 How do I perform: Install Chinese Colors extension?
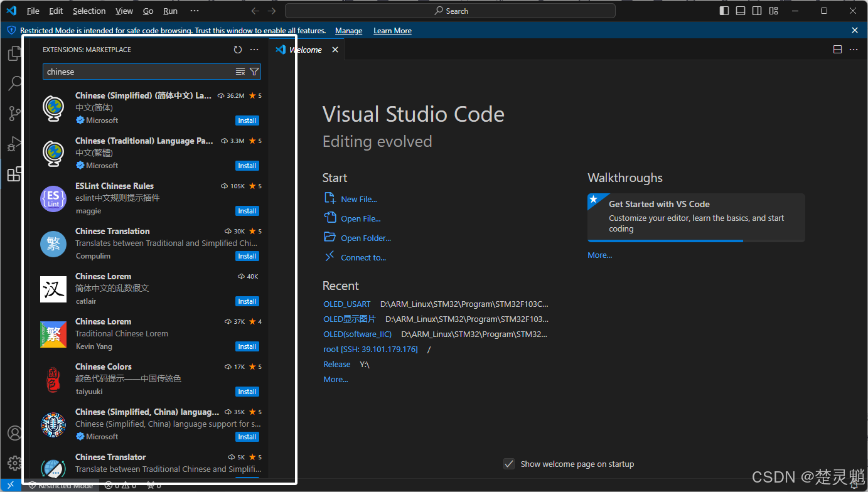tap(247, 392)
